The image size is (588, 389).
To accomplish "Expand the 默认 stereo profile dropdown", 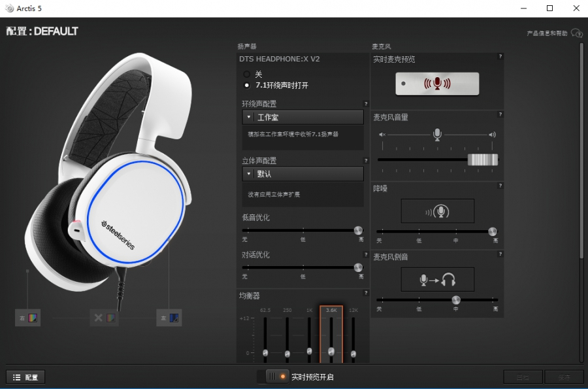I will click(x=303, y=174).
